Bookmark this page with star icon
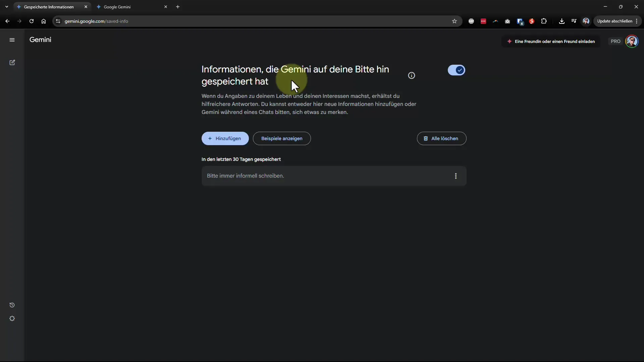The image size is (644, 362). (454, 21)
